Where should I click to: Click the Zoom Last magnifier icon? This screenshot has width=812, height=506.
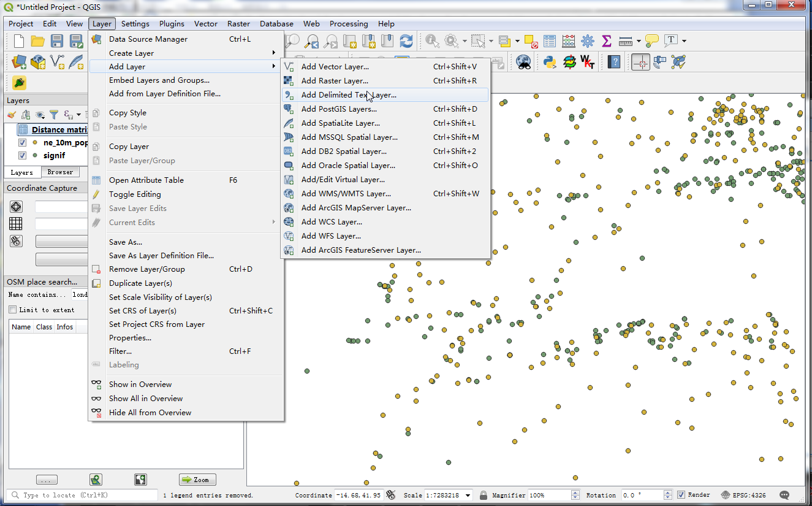coord(312,41)
